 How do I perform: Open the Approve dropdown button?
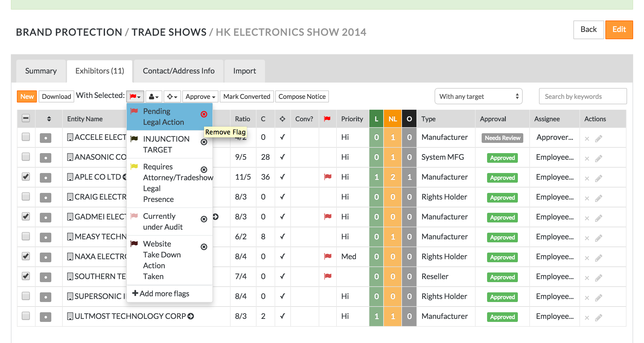[200, 97]
